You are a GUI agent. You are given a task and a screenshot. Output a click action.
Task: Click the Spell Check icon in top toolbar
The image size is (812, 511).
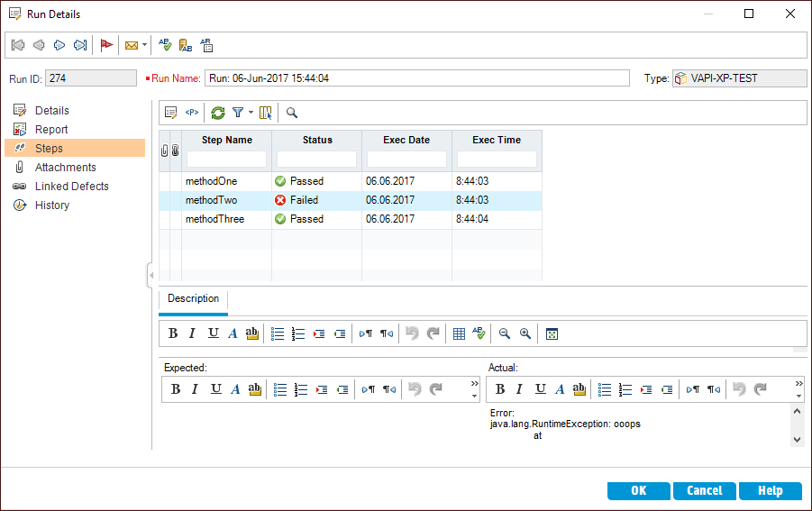coord(165,44)
